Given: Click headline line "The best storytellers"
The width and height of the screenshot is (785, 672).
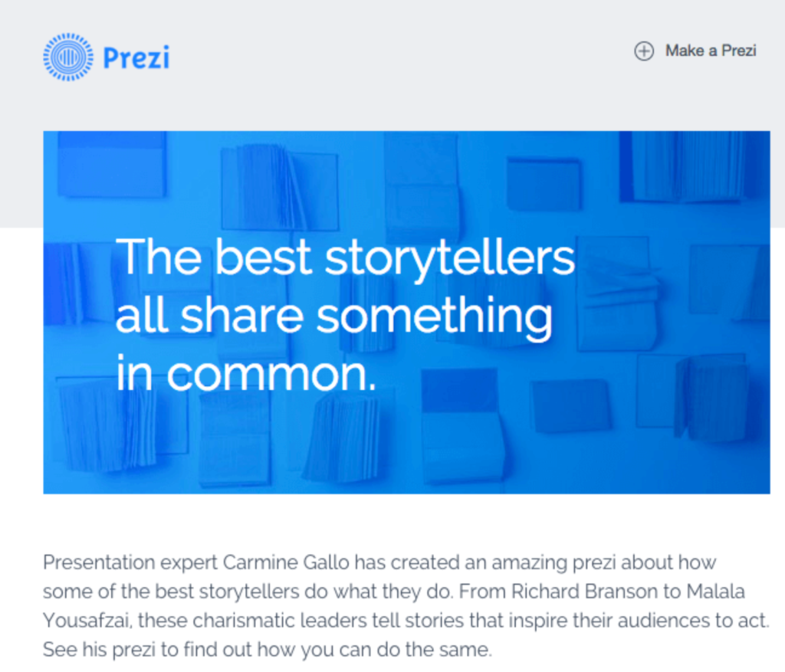Looking at the screenshot, I should [345, 257].
